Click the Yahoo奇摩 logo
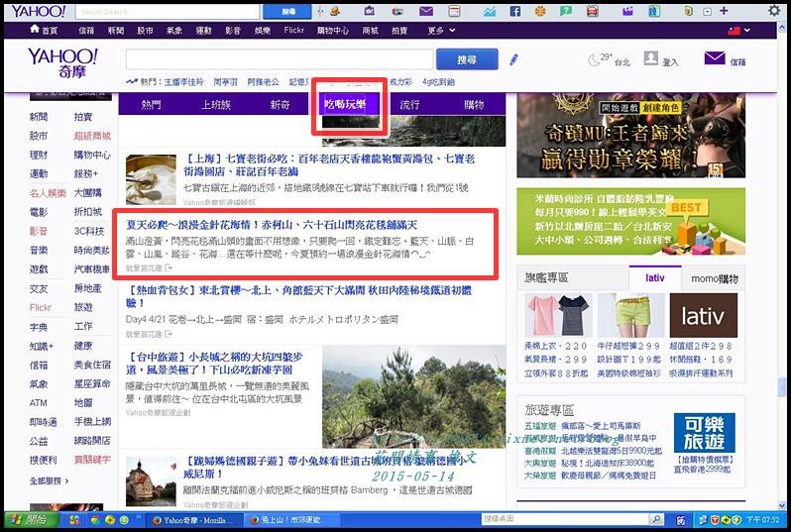Screen dimensions: 791x532 (62, 63)
